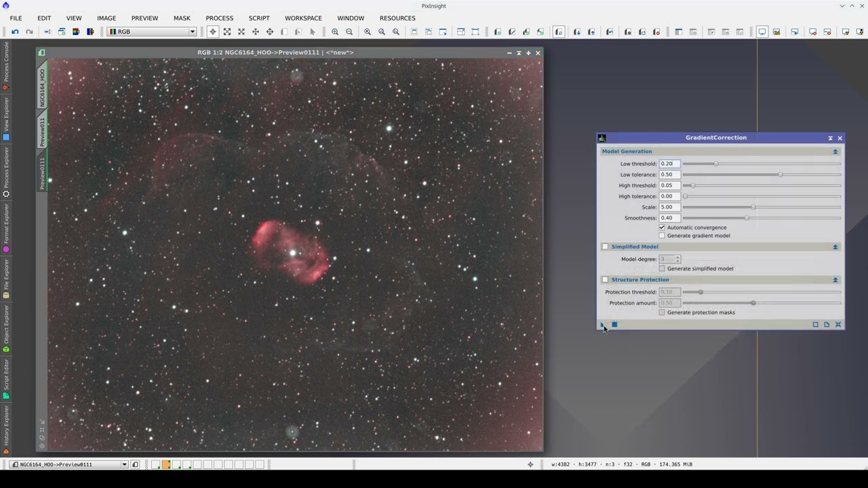Open the SCRIPT menu
This screenshot has width=868, height=488.
coord(258,18)
